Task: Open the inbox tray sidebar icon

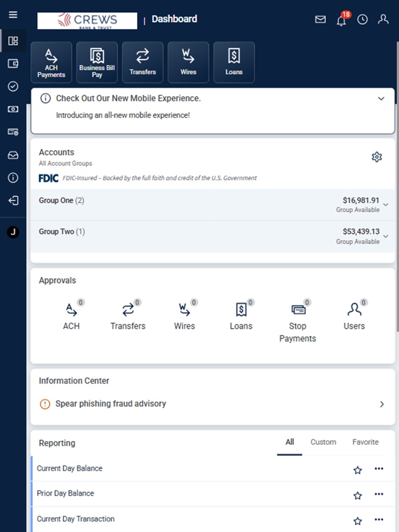Action: click(x=13, y=155)
